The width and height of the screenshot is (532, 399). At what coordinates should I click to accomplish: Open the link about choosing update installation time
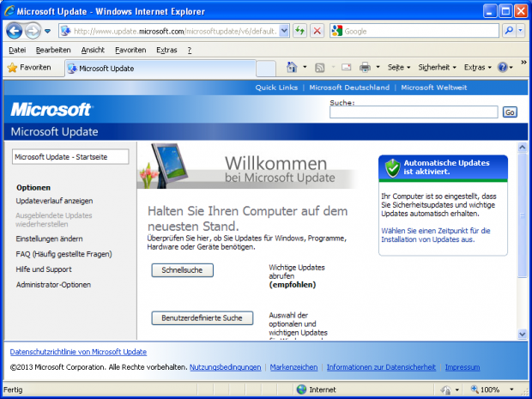436,235
